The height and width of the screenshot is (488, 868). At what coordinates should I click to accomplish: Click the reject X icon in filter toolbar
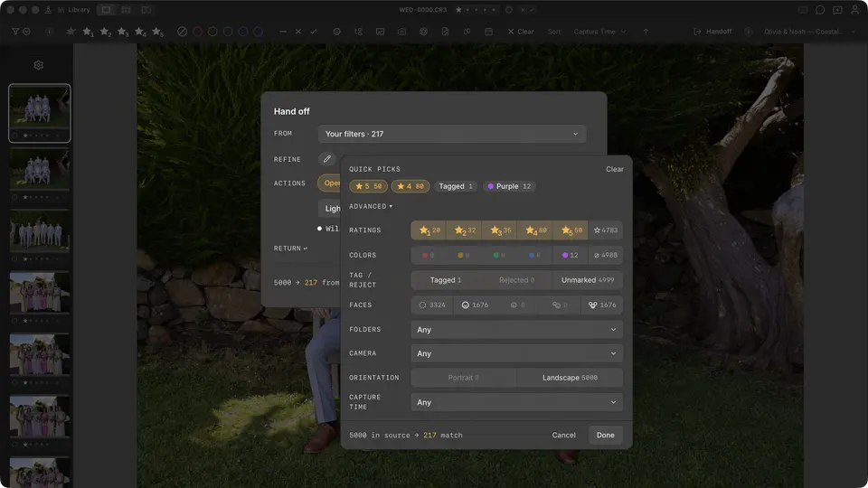298,32
